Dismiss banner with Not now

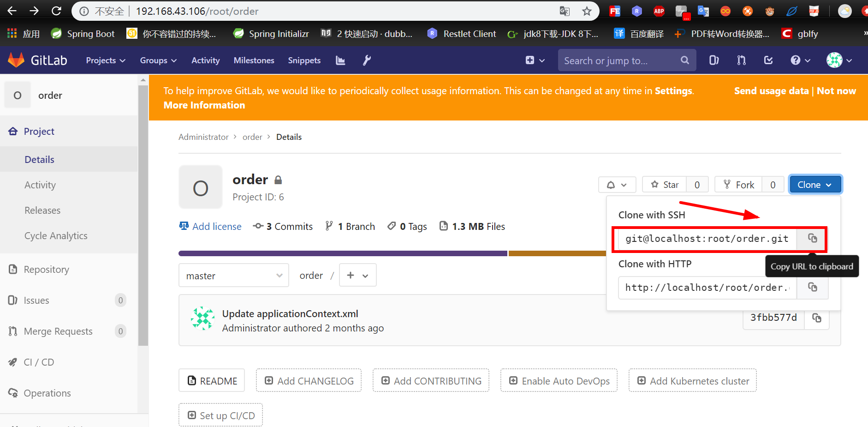[836, 91]
